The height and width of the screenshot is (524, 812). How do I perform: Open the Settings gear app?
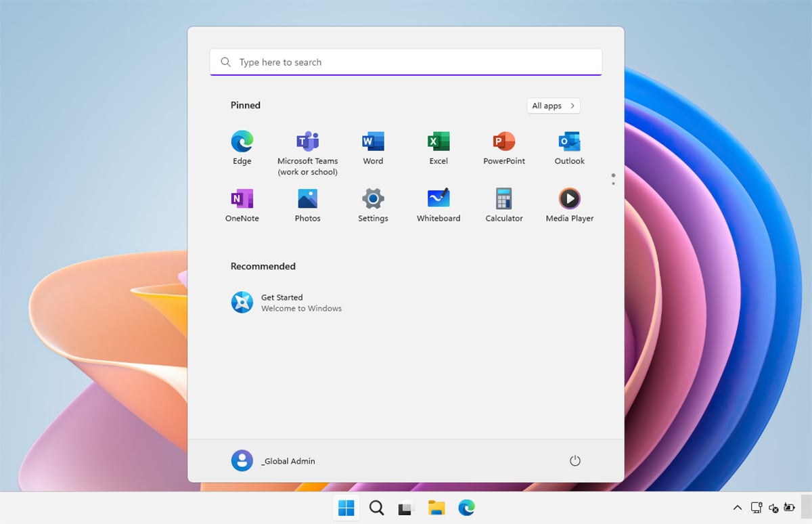pos(373,206)
